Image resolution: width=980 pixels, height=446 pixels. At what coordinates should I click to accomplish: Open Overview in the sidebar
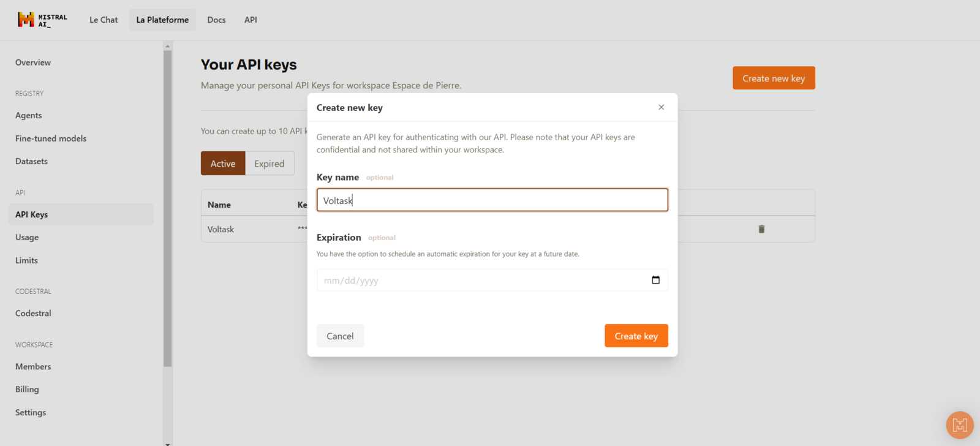click(x=33, y=62)
